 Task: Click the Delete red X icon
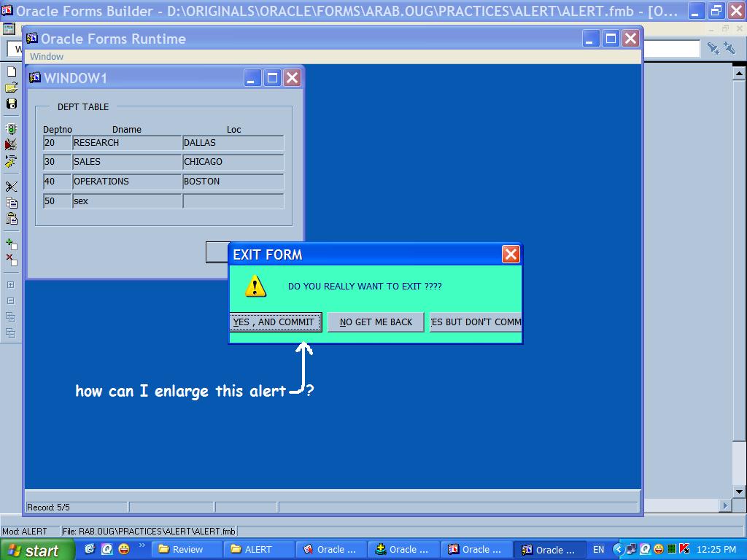click(12, 260)
